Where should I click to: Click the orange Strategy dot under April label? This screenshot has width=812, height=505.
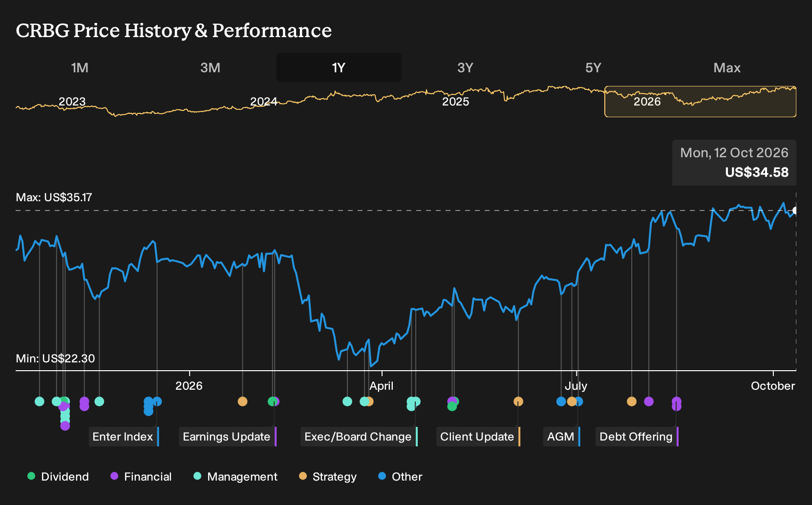click(370, 401)
